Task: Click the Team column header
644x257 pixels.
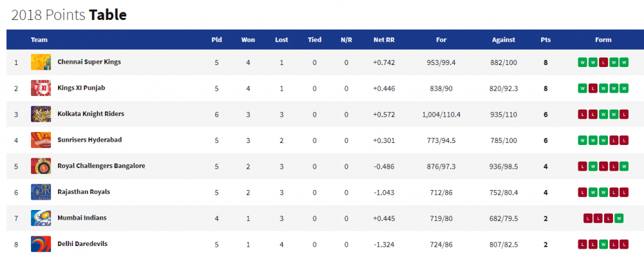Action: click(x=39, y=40)
